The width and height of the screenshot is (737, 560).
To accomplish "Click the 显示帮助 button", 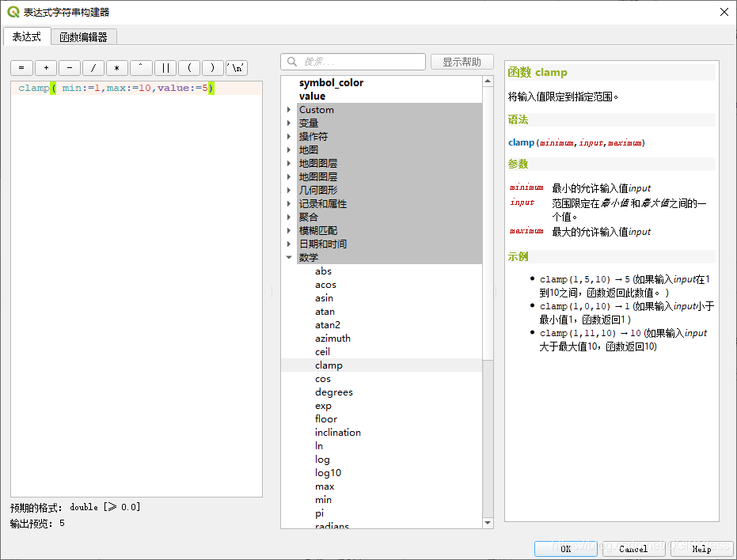I will point(462,61).
